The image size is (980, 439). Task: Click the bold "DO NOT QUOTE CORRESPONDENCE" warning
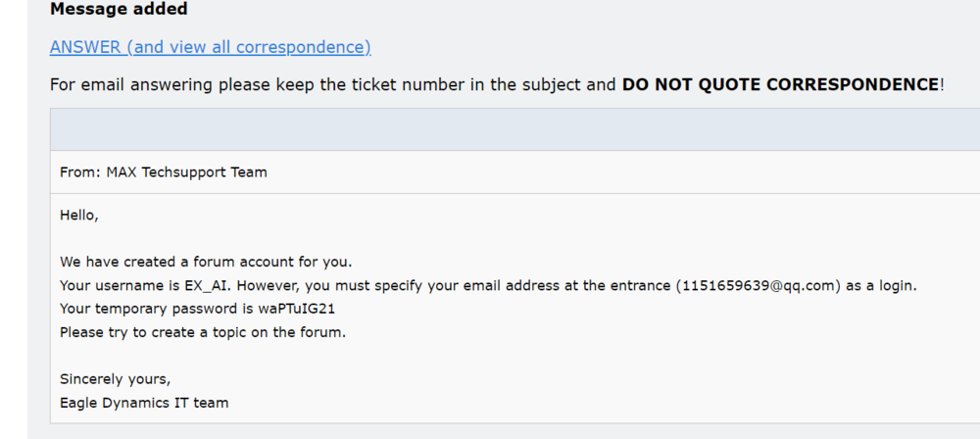(780, 84)
